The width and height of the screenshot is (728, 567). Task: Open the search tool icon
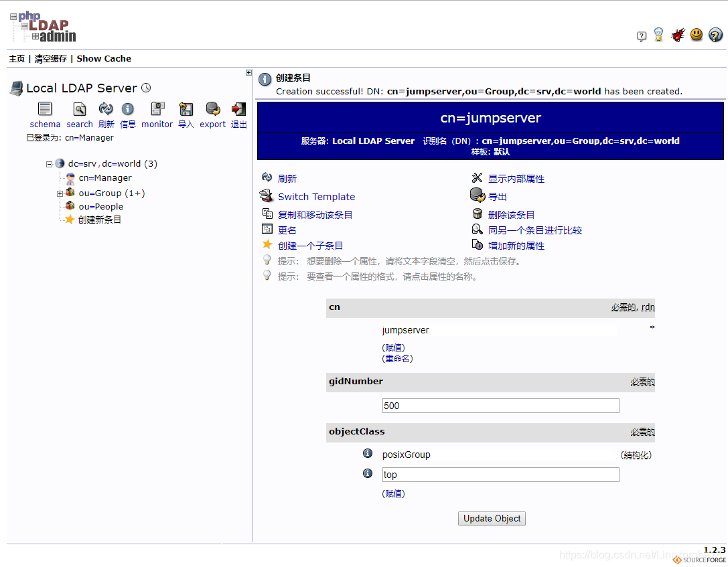[80, 109]
